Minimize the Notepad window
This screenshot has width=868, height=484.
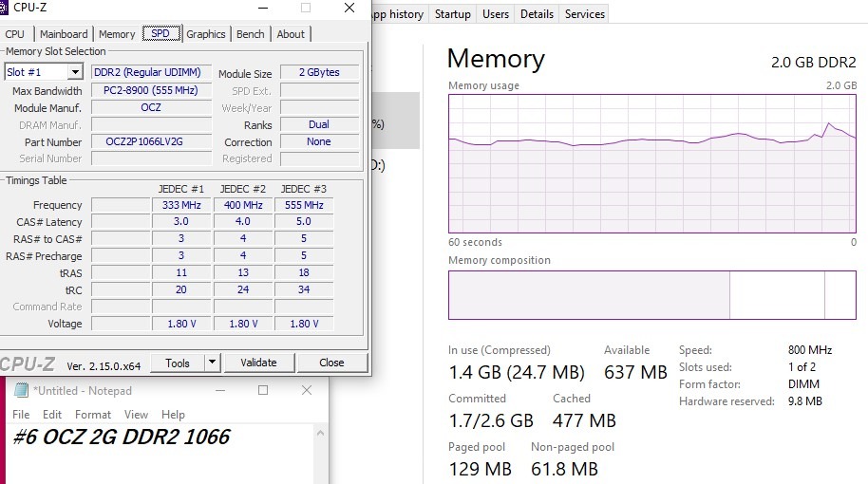tap(220, 390)
